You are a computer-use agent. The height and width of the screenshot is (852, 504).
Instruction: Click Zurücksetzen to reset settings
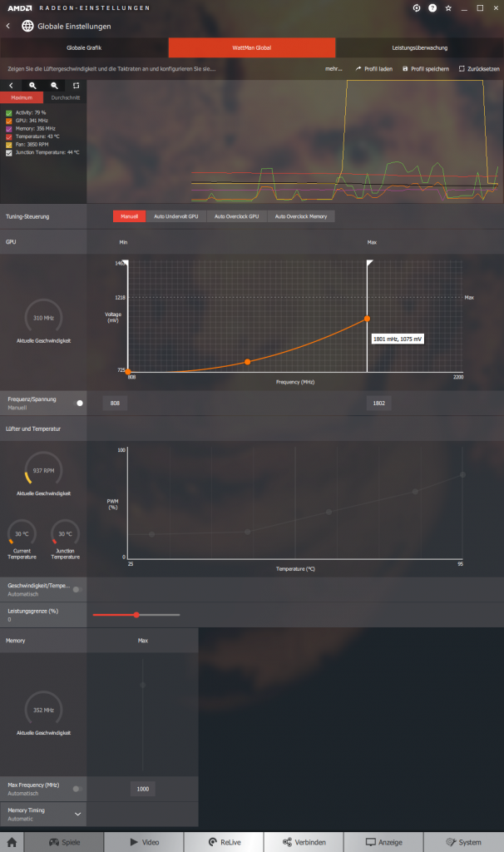click(479, 69)
